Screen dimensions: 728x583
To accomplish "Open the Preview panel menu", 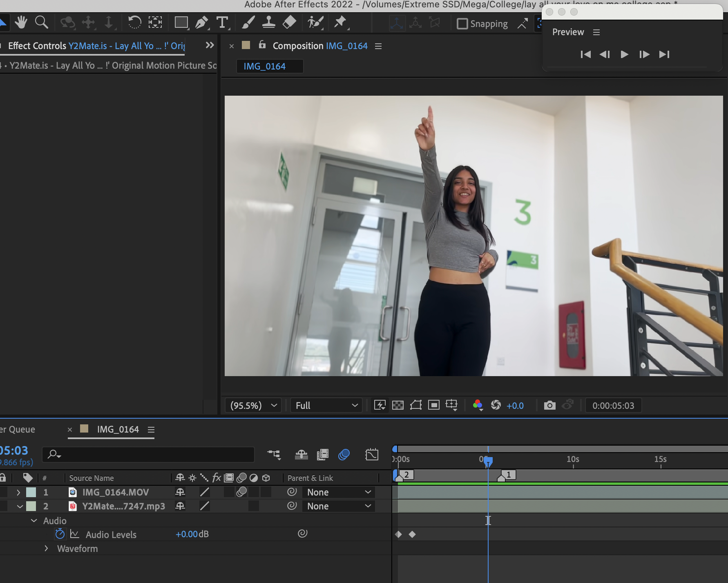I will [596, 32].
